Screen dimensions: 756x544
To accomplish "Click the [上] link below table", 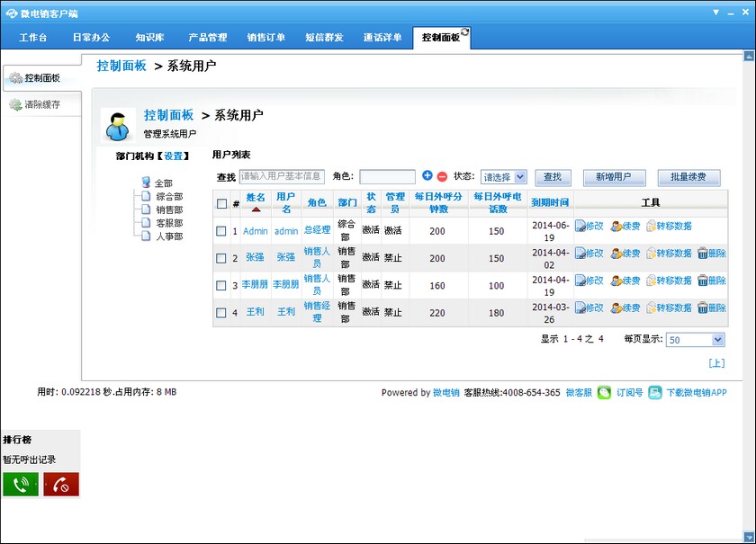I will click(716, 363).
